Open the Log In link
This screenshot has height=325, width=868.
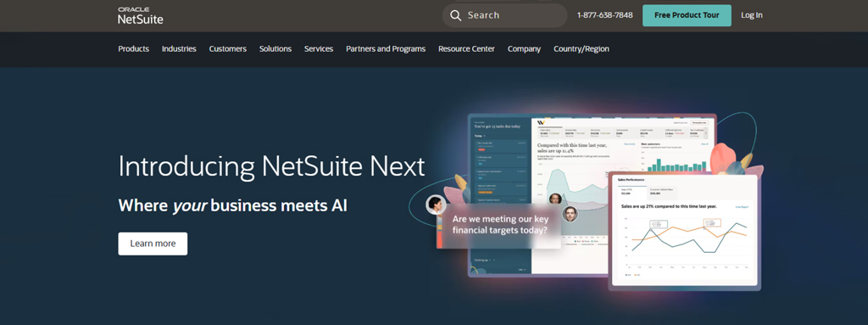click(752, 15)
